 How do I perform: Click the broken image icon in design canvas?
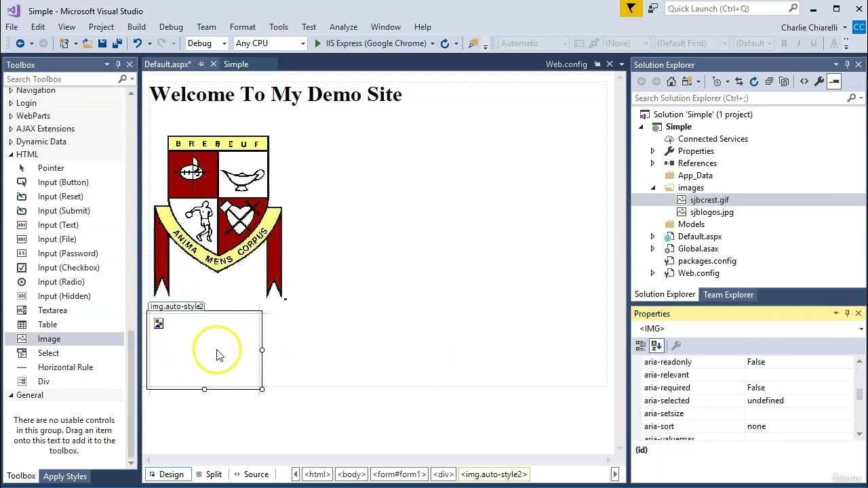click(159, 324)
